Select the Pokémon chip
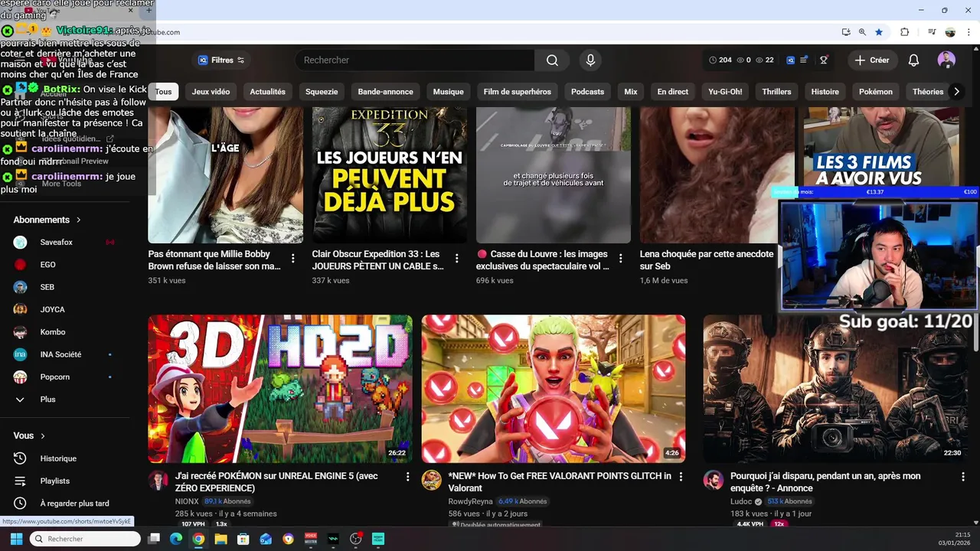 click(876, 92)
